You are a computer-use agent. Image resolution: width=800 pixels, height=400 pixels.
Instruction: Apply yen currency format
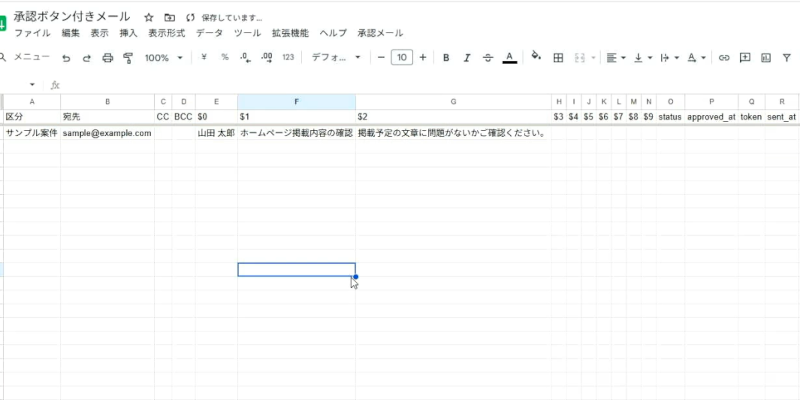click(x=204, y=57)
